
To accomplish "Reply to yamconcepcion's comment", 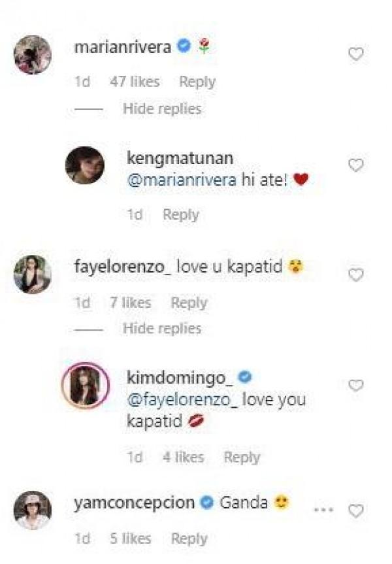I will 189,539.
